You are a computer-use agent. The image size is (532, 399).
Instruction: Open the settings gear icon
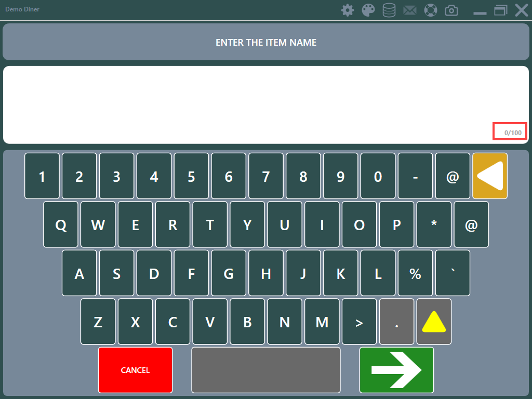coord(348,10)
